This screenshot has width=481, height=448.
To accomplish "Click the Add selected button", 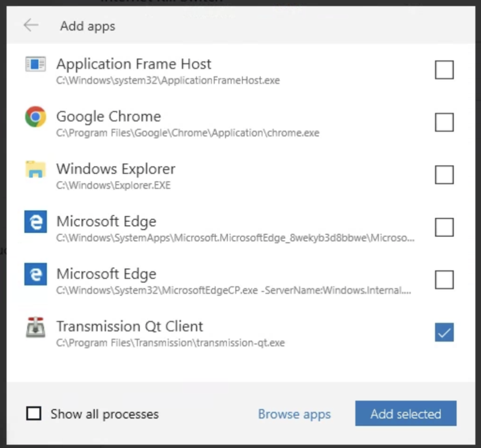I will click(405, 413).
